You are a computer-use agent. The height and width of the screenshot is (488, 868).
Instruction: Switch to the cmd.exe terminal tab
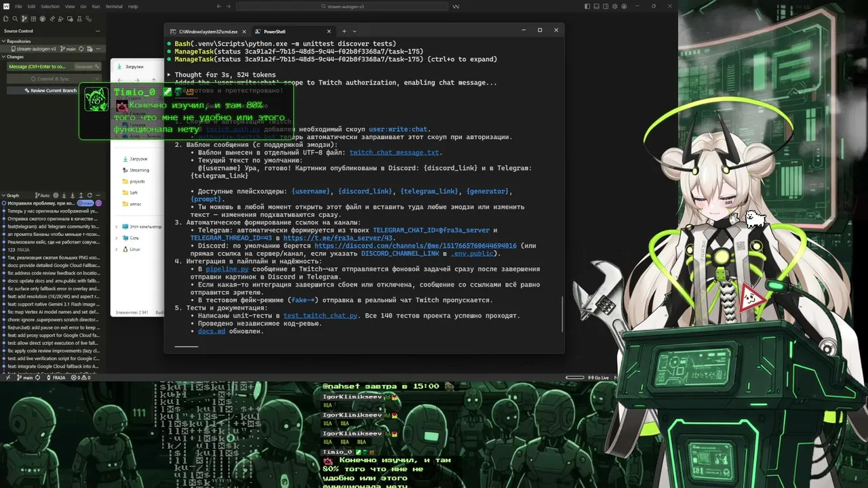[208, 31]
